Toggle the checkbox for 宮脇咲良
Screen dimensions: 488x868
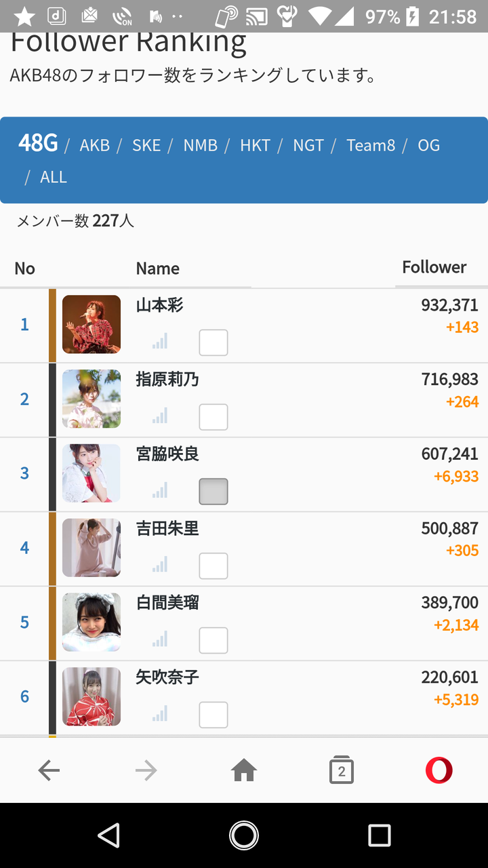point(213,492)
